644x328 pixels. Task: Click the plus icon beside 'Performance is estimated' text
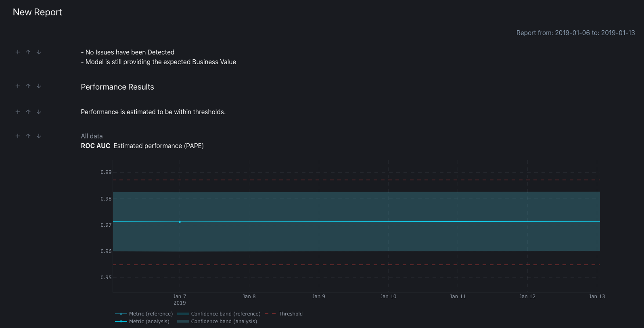pos(18,112)
